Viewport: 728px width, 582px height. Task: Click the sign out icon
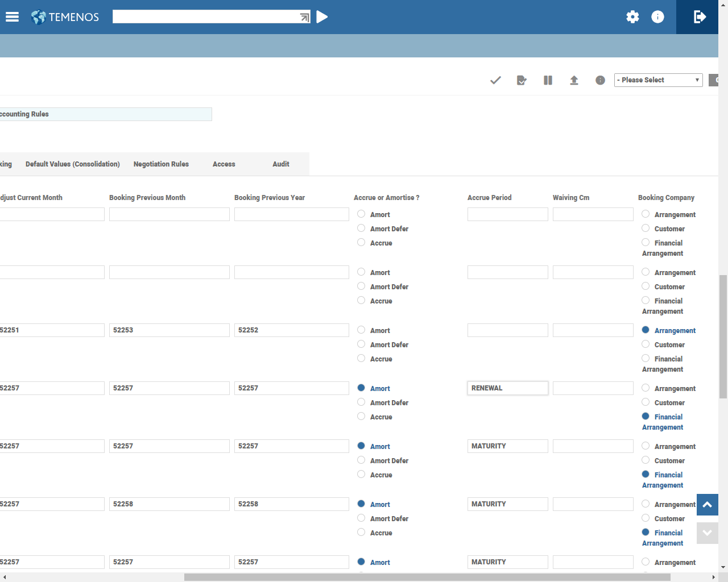pos(700,17)
